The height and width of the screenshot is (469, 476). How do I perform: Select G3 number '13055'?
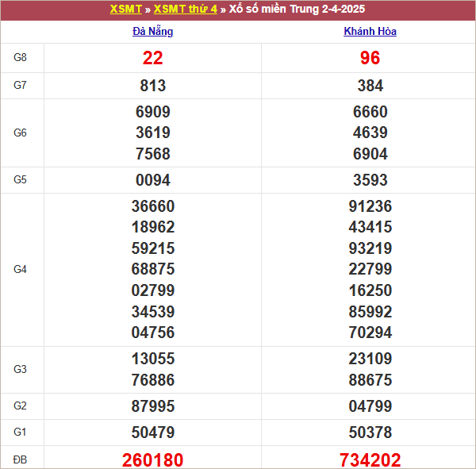152,359
